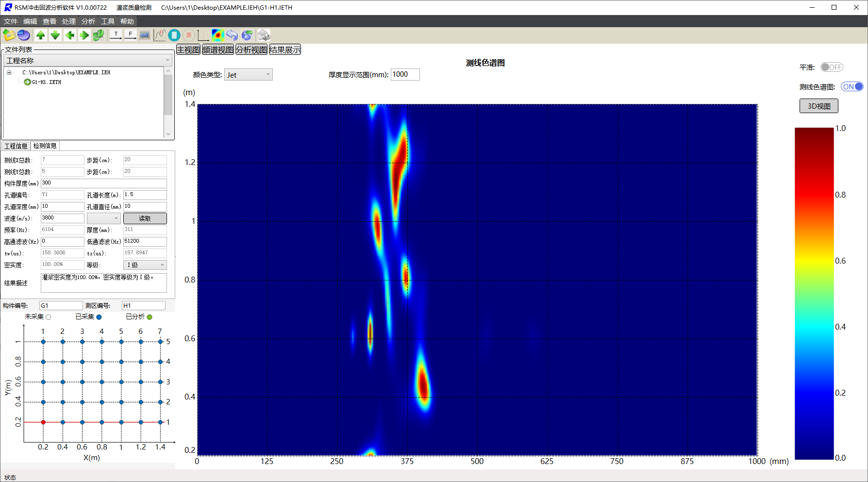This screenshot has width=868, height=482.
Task: Open the 颜色类型 Jet dropdown
Action: point(248,75)
